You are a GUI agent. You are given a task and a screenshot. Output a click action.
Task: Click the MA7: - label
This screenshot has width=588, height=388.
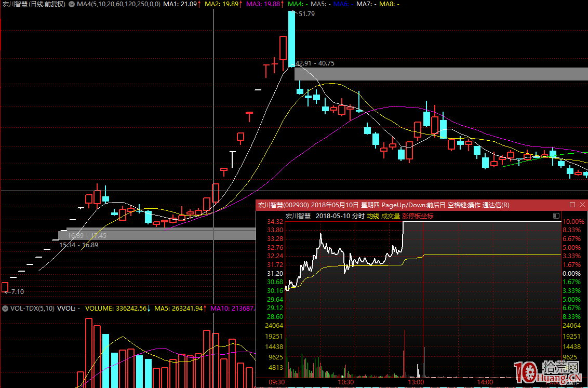[x=366, y=4]
